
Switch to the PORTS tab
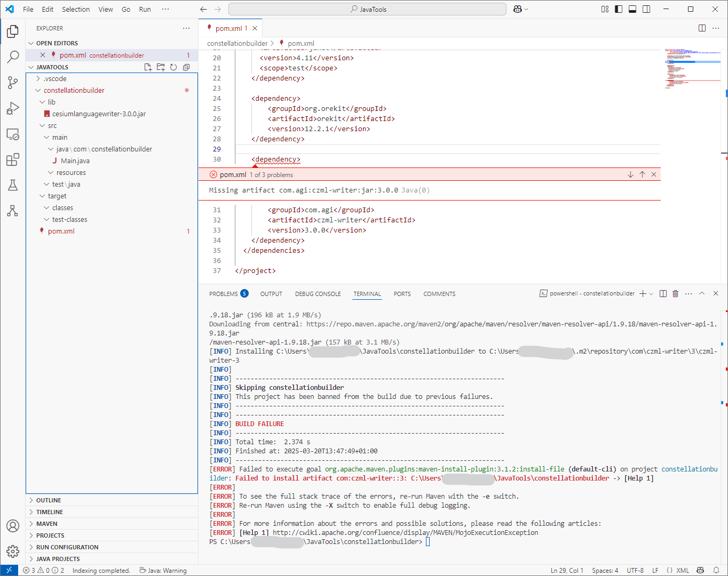(x=402, y=294)
